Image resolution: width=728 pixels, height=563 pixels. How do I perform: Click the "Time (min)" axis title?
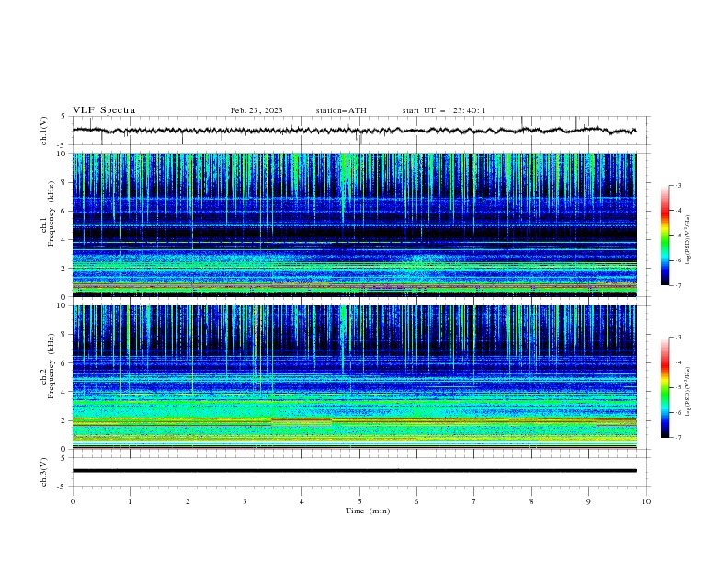pos(368,511)
